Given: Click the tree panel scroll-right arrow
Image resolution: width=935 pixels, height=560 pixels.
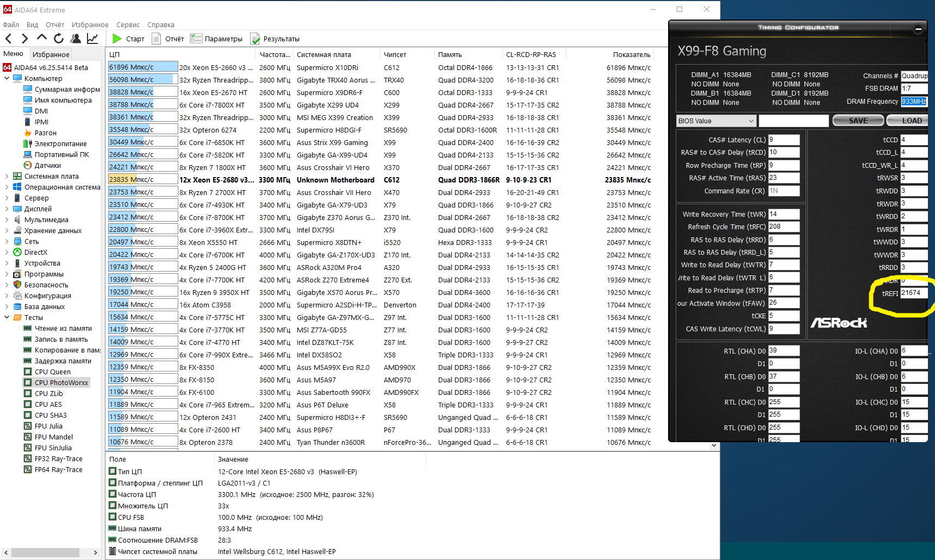Looking at the screenshot, I should pyautogui.click(x=96, y=552).
